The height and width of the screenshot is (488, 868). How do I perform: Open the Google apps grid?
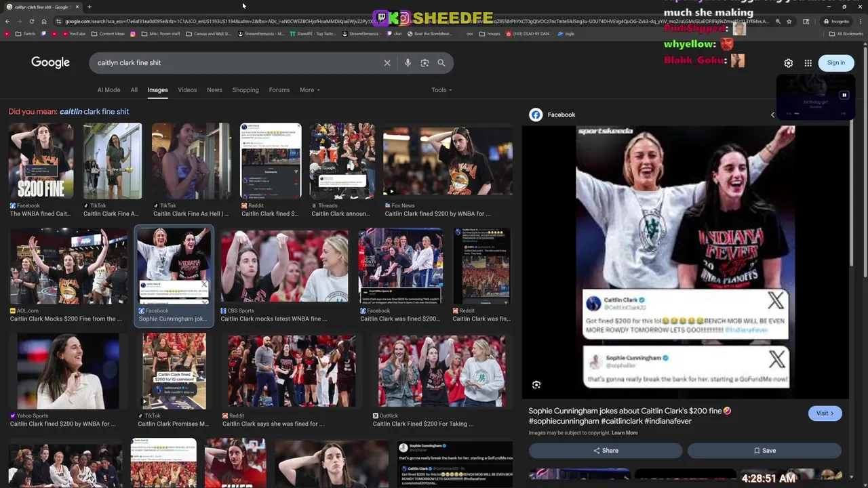[x=808, y=63]
